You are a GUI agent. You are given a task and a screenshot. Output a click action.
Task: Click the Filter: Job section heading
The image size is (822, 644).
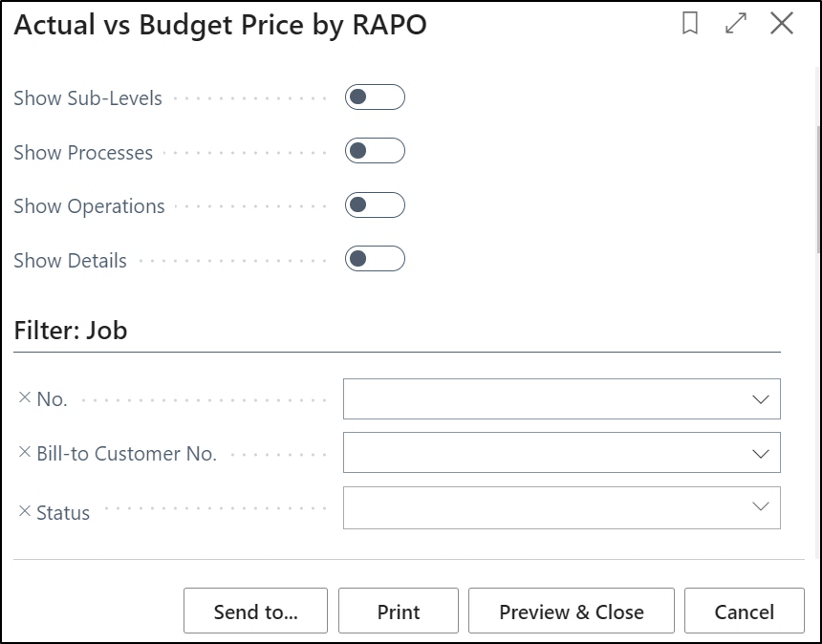(71, 331)
